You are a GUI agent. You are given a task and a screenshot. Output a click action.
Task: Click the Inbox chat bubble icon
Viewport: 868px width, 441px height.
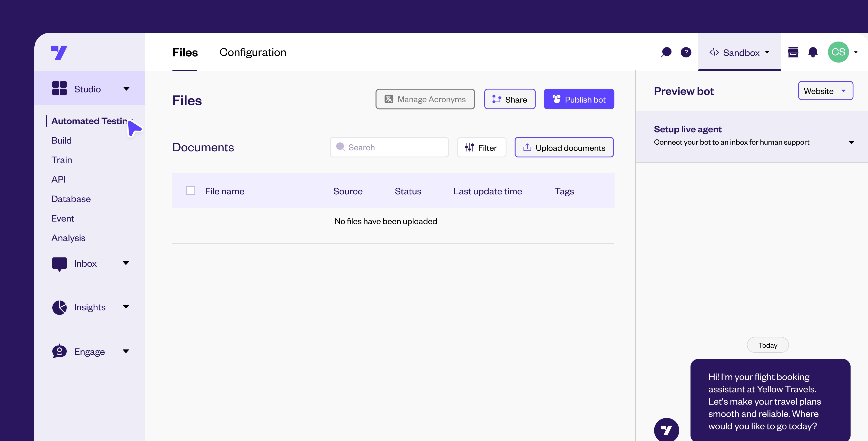59,264
